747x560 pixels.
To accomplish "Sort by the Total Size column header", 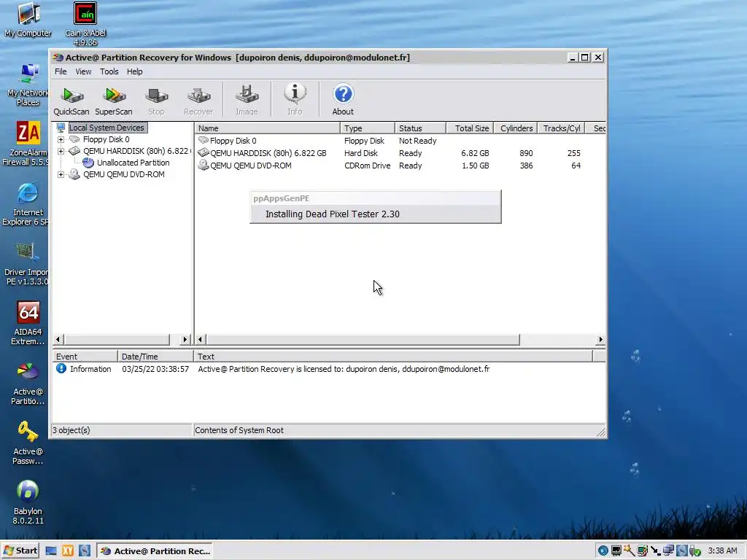I will pos(470,128).
